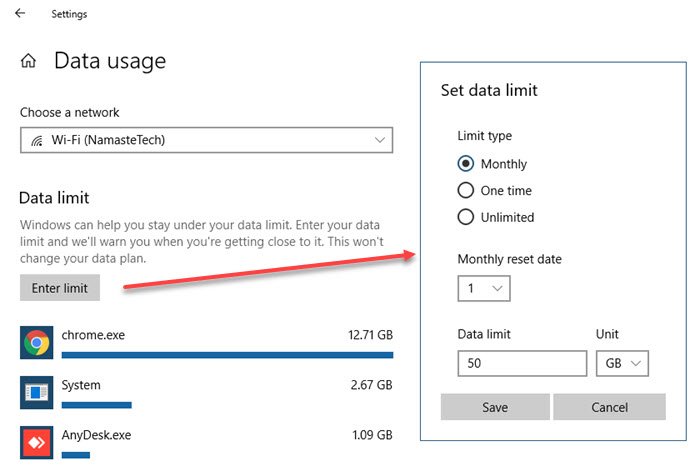
Task: Open the Monthly reset date dropdown
Action: 484,289
